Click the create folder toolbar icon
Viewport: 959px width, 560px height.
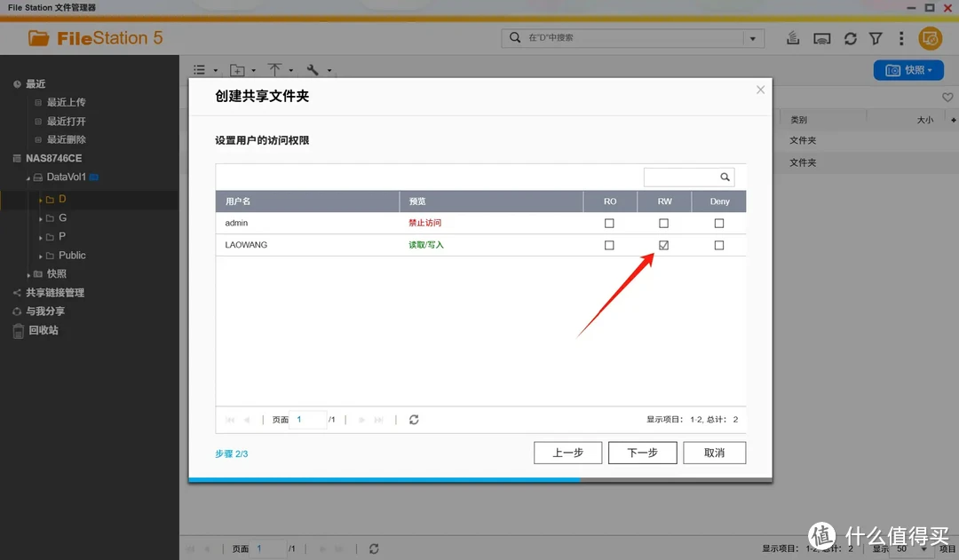click(x=238, y=70)
